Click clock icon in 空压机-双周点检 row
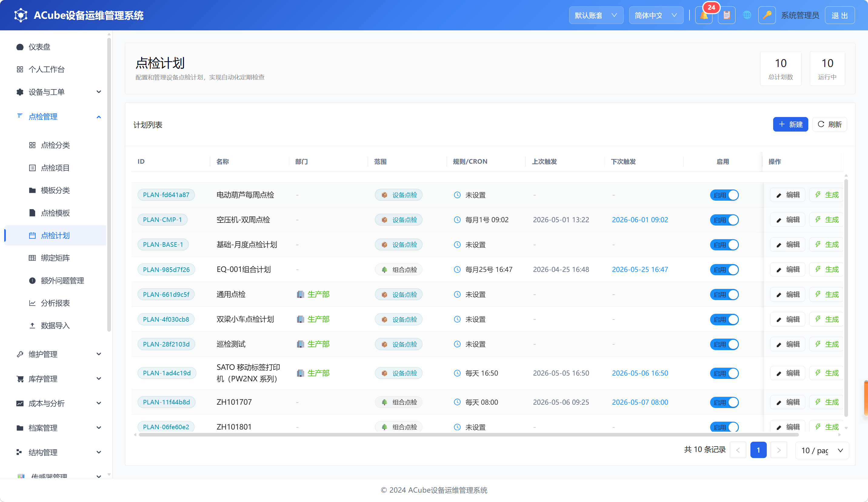Screen dimensions: 868x502 [x=457, y=220]
